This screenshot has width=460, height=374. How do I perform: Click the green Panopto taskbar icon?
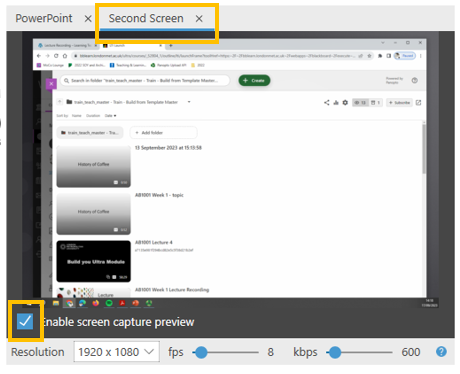(x=149, y=303)
